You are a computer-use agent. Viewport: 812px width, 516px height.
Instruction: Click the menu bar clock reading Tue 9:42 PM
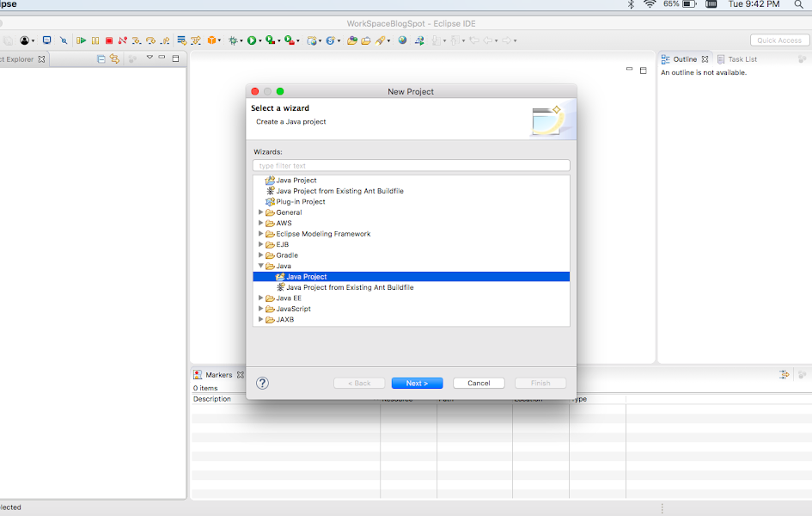click(x=754, y=4)
